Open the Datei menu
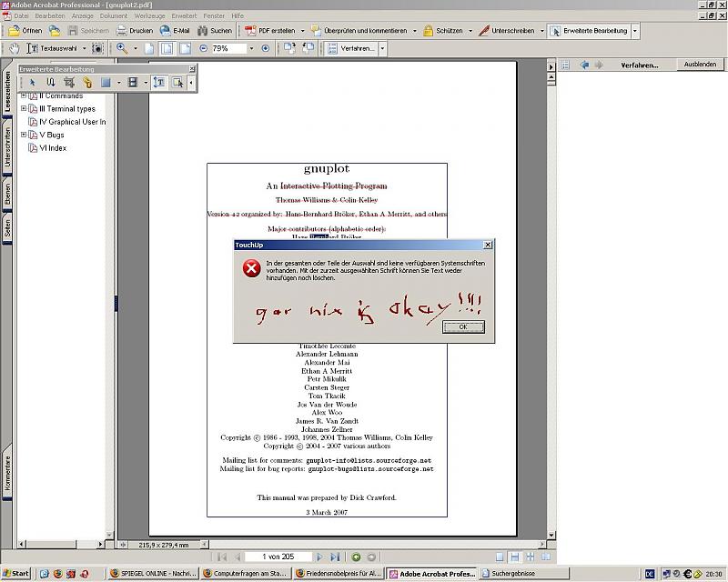Screen dimensions: 728x582 21,15
